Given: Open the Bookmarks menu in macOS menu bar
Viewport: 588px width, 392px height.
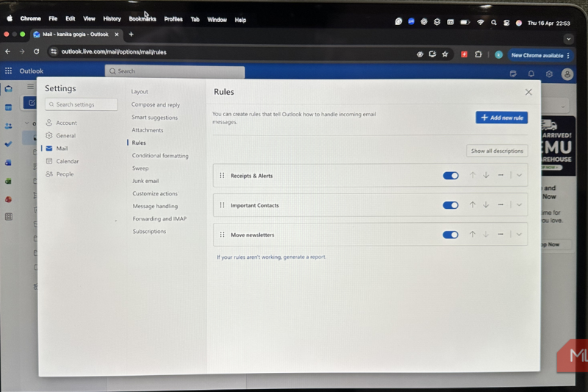Looking at the screenshot, I should [x=143, y=19].
